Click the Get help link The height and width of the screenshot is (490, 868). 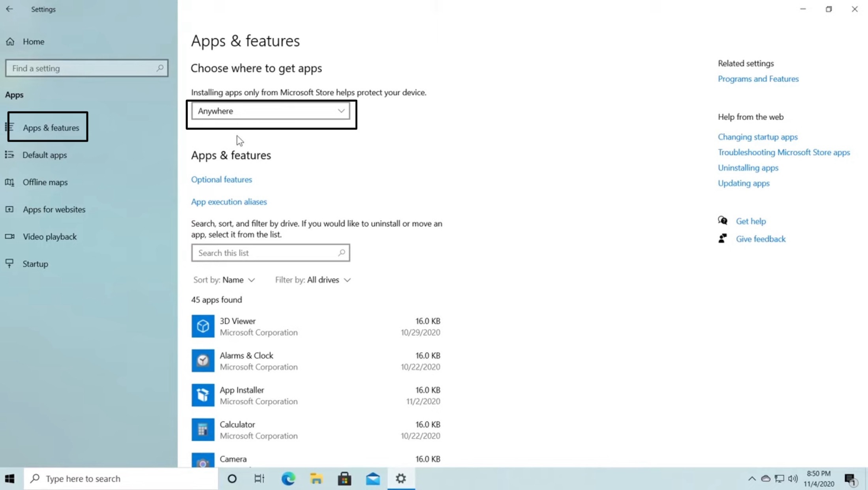pyautogui.click(x=751, y=221)
